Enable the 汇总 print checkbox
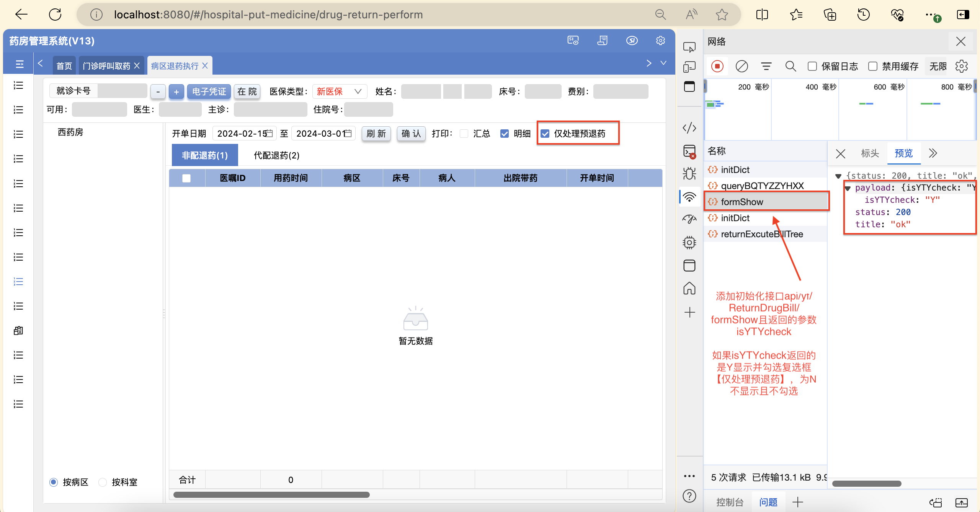980x512 pixels. point(464,134)
